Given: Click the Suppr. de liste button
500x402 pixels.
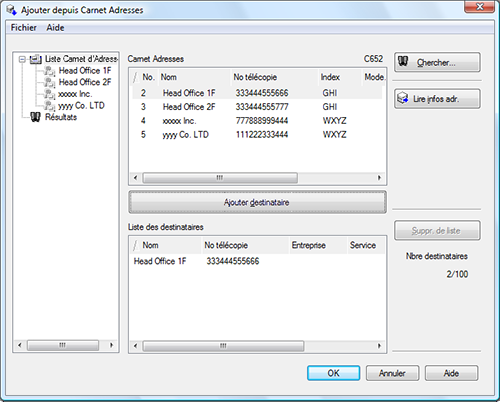Looking at the screenshot, I should [x=437, y=230].
